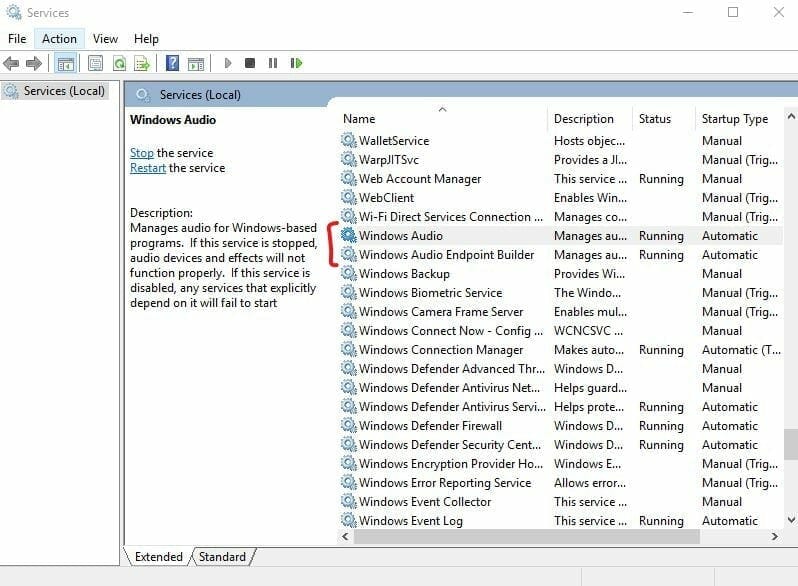This screenshot has width=798, height=586.
Task: Toggle Show/Hide Console Tree toolbar icon
Action: (x=66, y=63)
